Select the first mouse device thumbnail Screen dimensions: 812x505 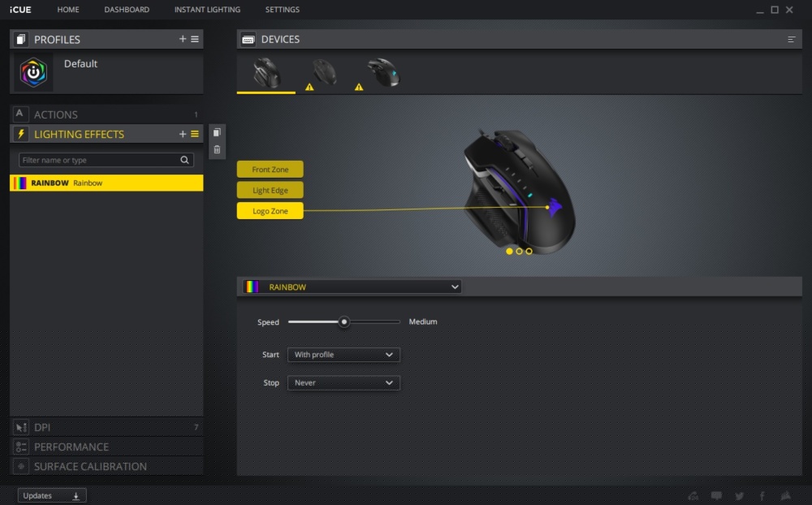coord(266,73)
